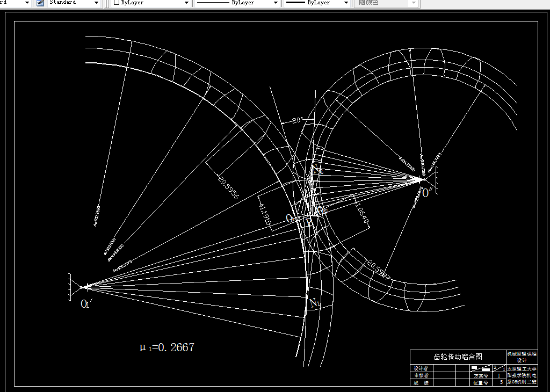Select the 机械原理课程设计 title block text
Viewport: 550px width, 392px height.
pyautogui.click(x=522, y=357)
